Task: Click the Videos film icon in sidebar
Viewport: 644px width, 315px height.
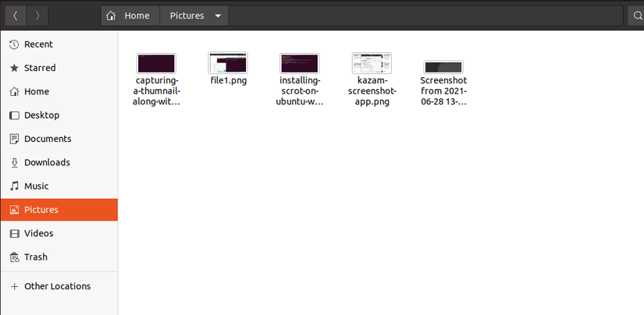Action: point(14,233)
